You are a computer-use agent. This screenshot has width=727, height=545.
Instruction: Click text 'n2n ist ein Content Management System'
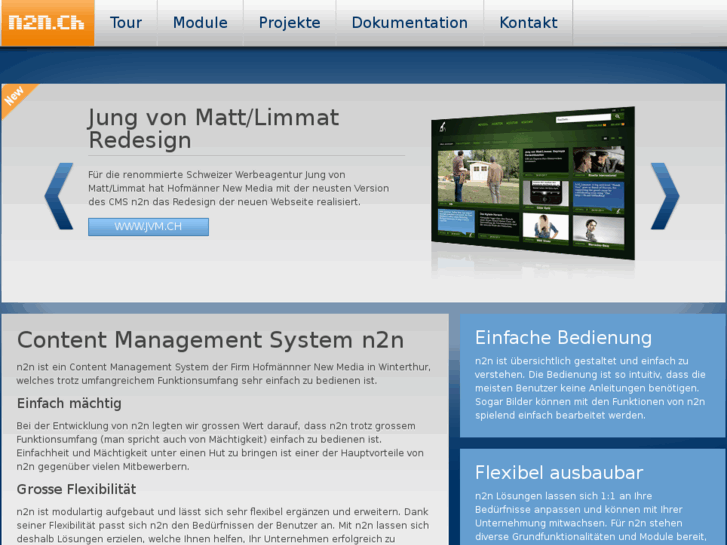pos(223,374)
